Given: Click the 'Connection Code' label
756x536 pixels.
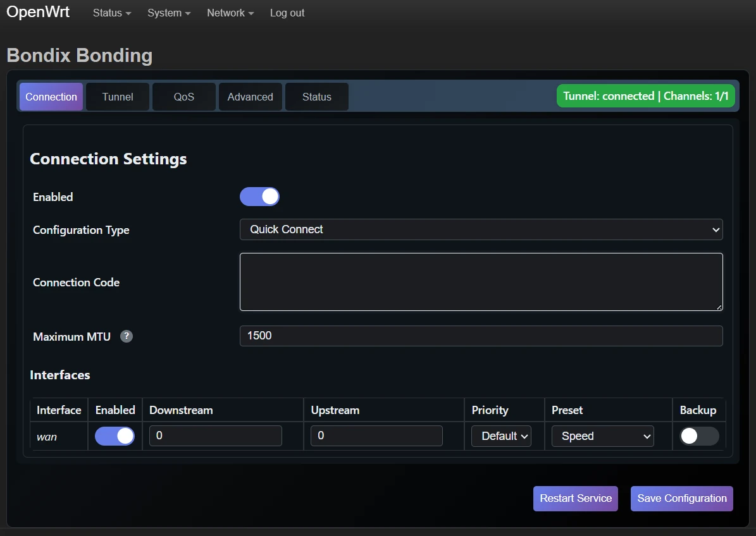Looking at the screenshot, I should [x=76, y=282].
